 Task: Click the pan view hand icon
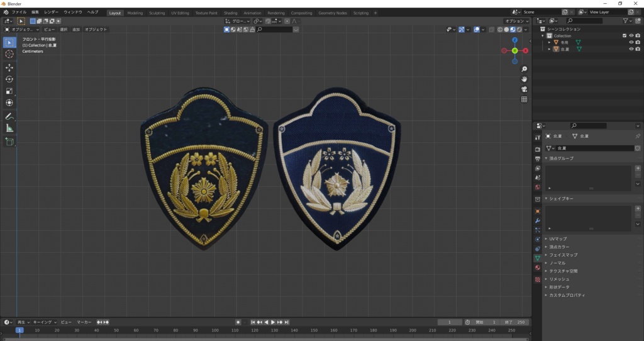coord(524,79)
